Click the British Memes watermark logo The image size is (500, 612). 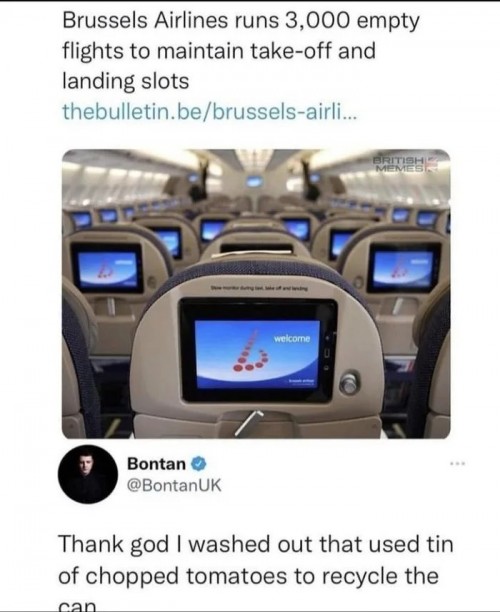(405, 164)
